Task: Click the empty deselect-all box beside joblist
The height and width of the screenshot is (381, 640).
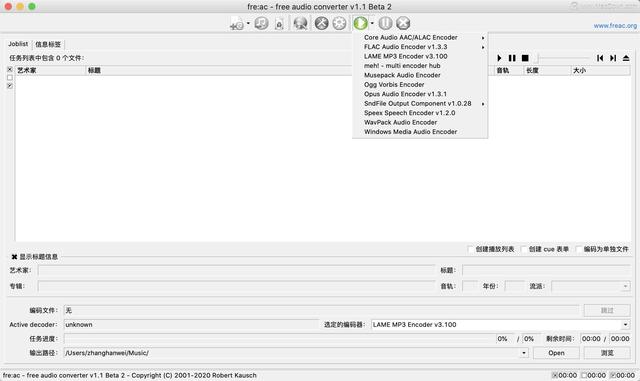Action: pyautogui.click(x=10, y=78)
